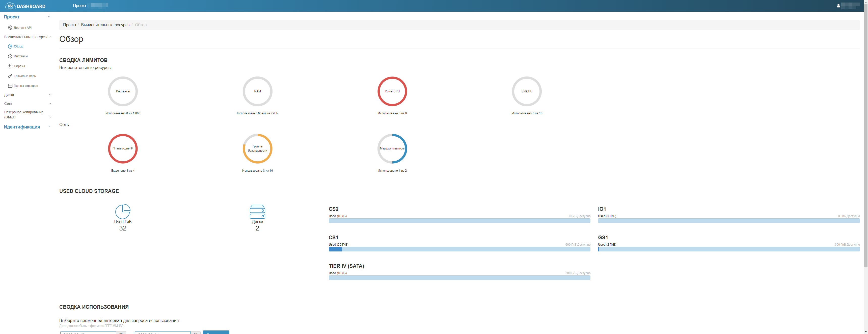Image resolution: width=868 pixels, height=334 pixels.
Task: Click the Инстансы sidebar icon
Action: 10,56
